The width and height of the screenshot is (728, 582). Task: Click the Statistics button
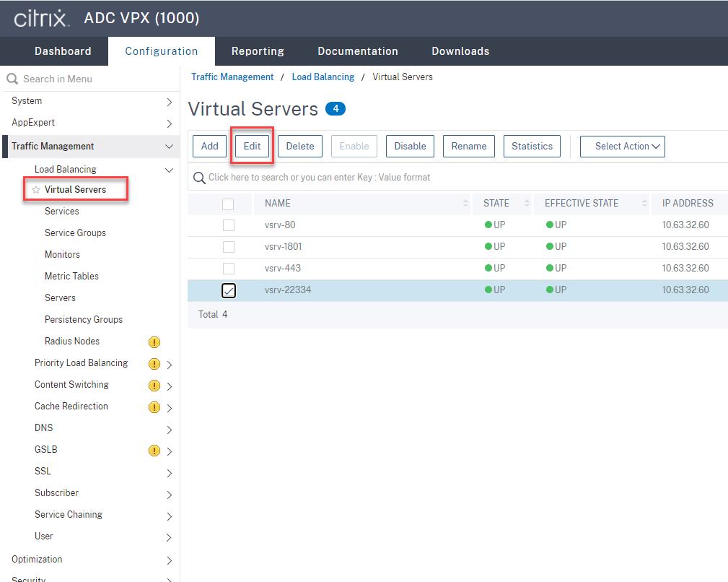pos(532,146)
